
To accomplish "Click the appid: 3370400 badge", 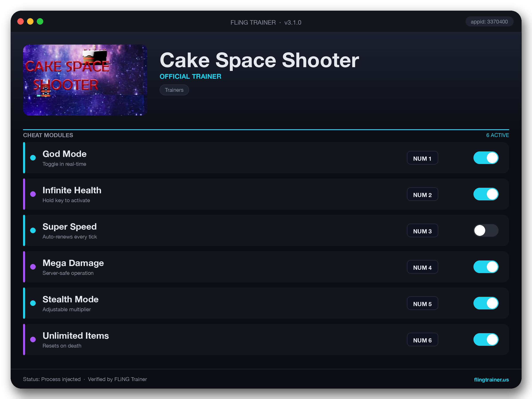I will 489,22.
